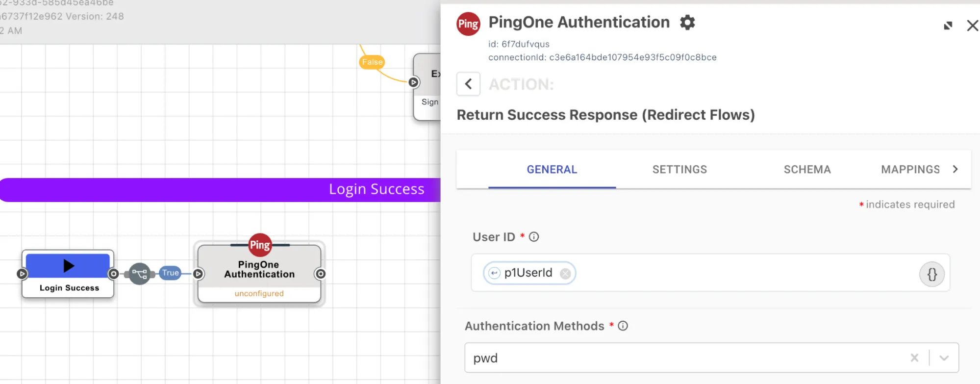The image size is (980, 384).
Task: Open Authentication Methods dropdown arrow
Action: (944, 358)
